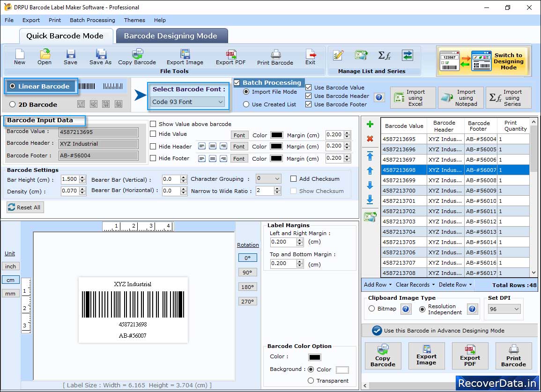Toggle the Use Barcode Value checkbox
This screenshot has height=392, width=541.
(x=309, y=87)
